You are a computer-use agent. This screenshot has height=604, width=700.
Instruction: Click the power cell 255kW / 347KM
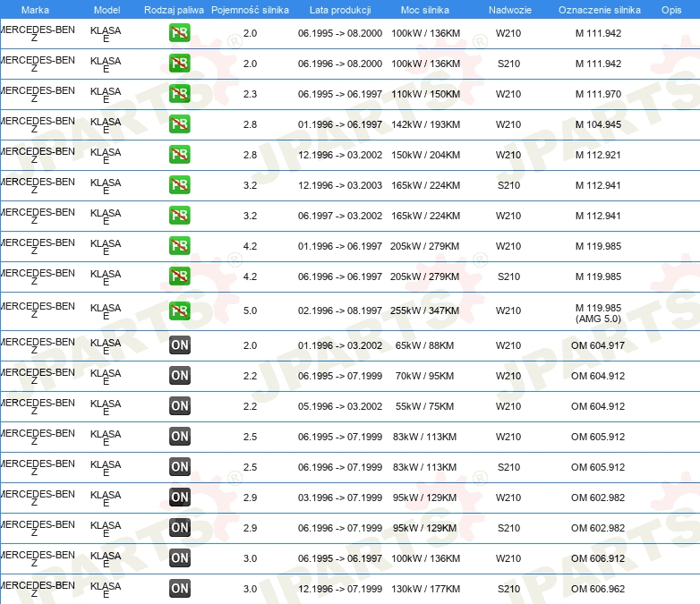(x=424, y=311)
